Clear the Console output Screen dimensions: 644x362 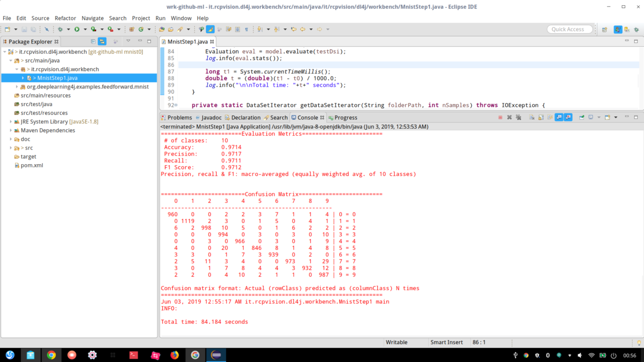pyautogui.click(x=531, y=117)
